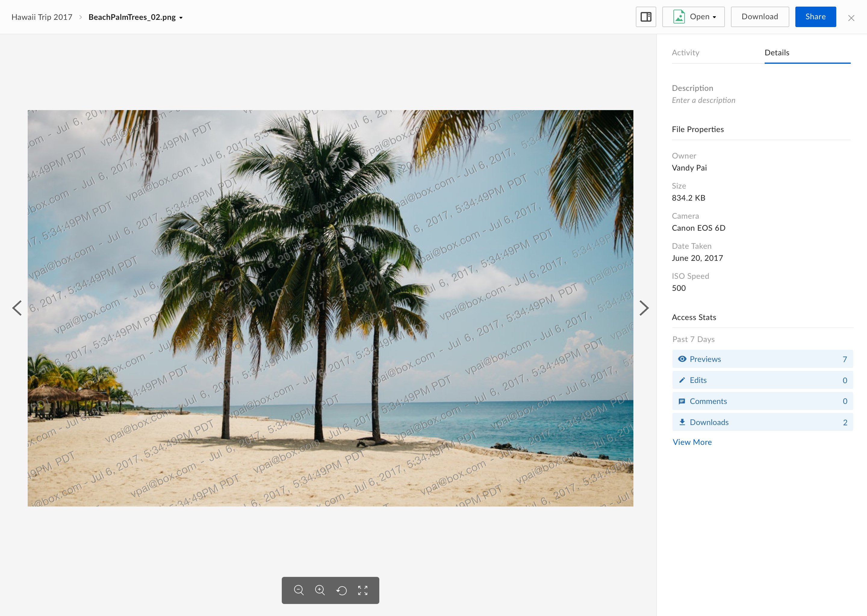Rotate the image with rotate icon
The width and height of the screenshot is (867, 616).
(x=342, y=590)
